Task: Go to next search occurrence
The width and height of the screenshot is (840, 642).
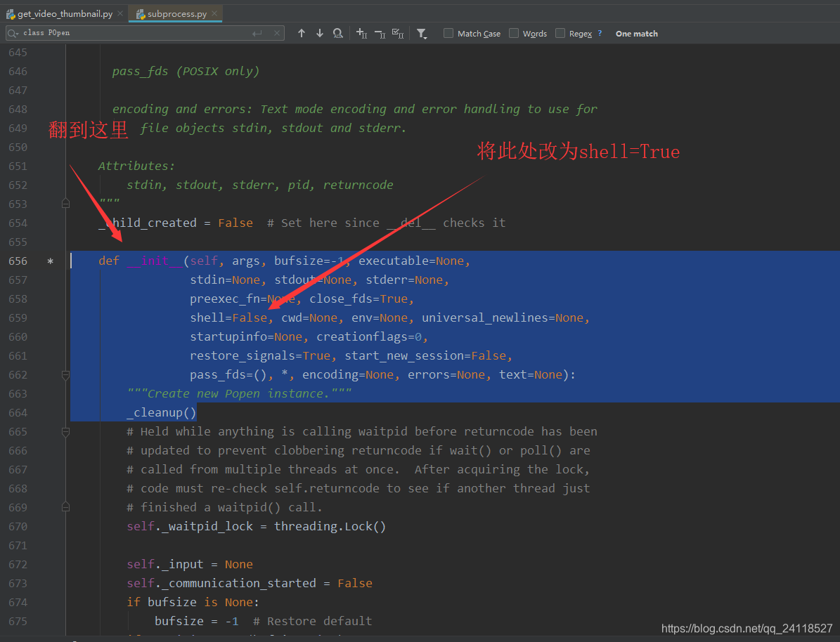Action: [320, 33]
